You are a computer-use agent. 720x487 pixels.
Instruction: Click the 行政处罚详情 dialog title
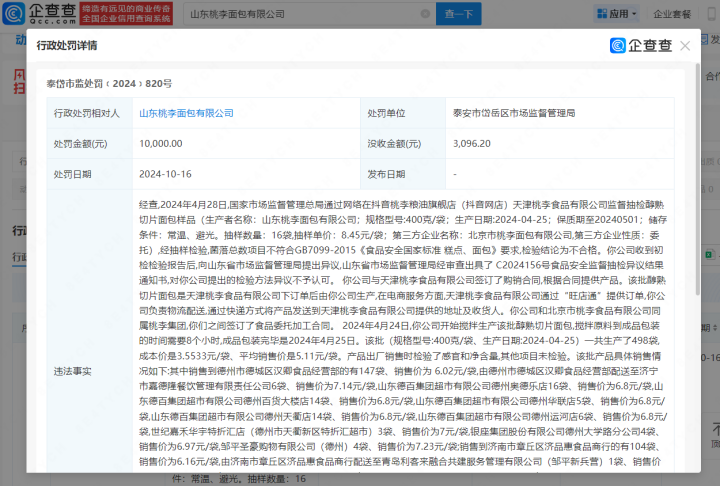tap(67, 45)
